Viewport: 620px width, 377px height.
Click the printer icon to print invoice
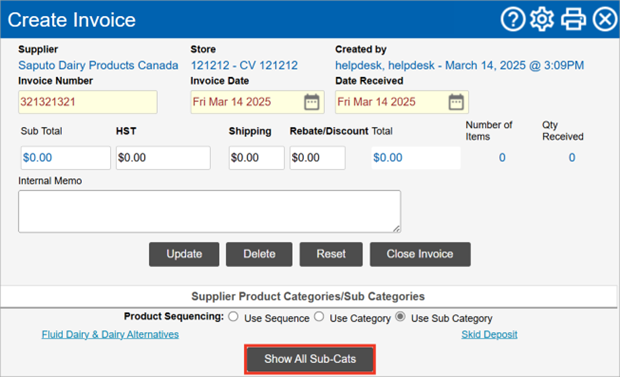point(573,19)
